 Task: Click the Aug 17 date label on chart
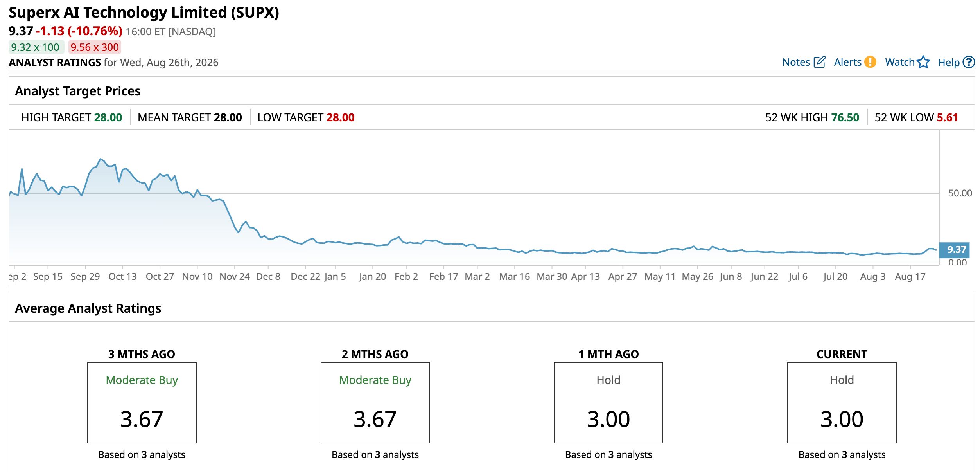pos(910,277)
